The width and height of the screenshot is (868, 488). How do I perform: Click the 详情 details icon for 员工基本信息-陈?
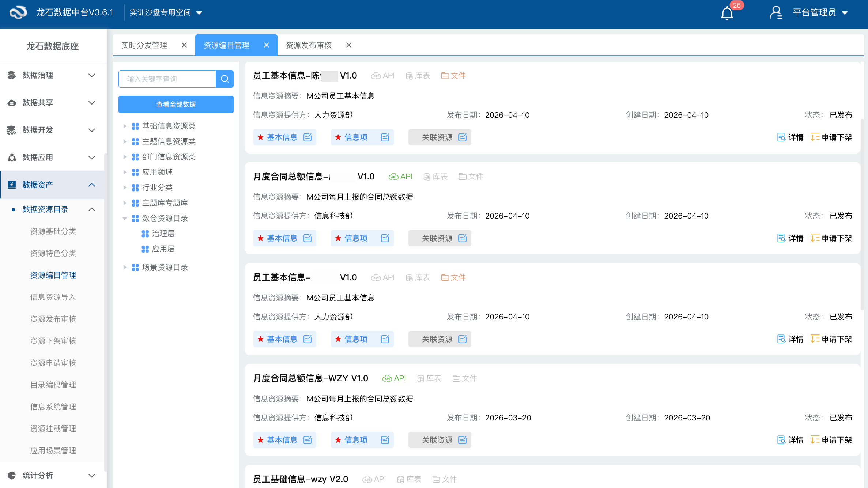[x=781, y=137]
